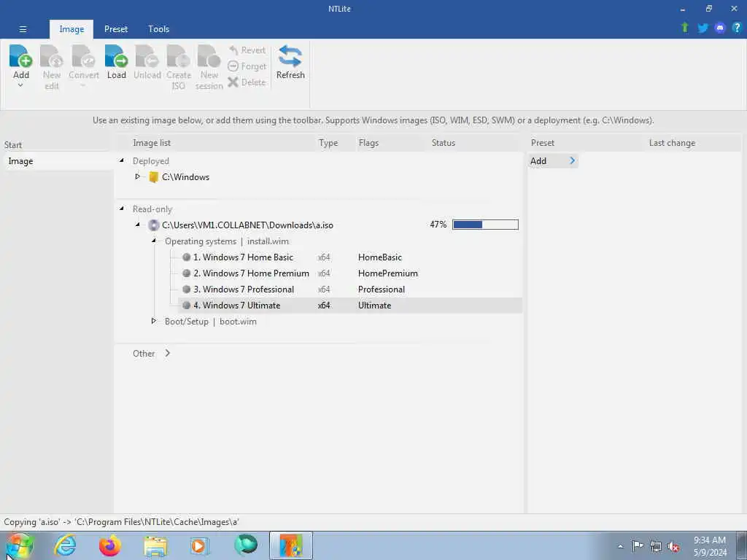The width and height of the screenshot is (747, 560).
Task: Open the Convert dropdown arrow
Action: tap(83, 86)
